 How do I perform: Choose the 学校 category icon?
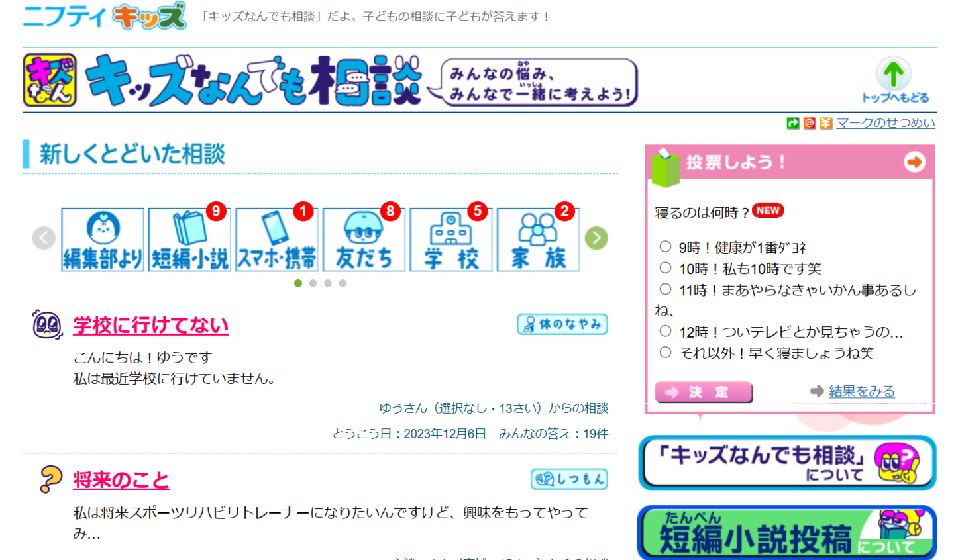[451, 240]
